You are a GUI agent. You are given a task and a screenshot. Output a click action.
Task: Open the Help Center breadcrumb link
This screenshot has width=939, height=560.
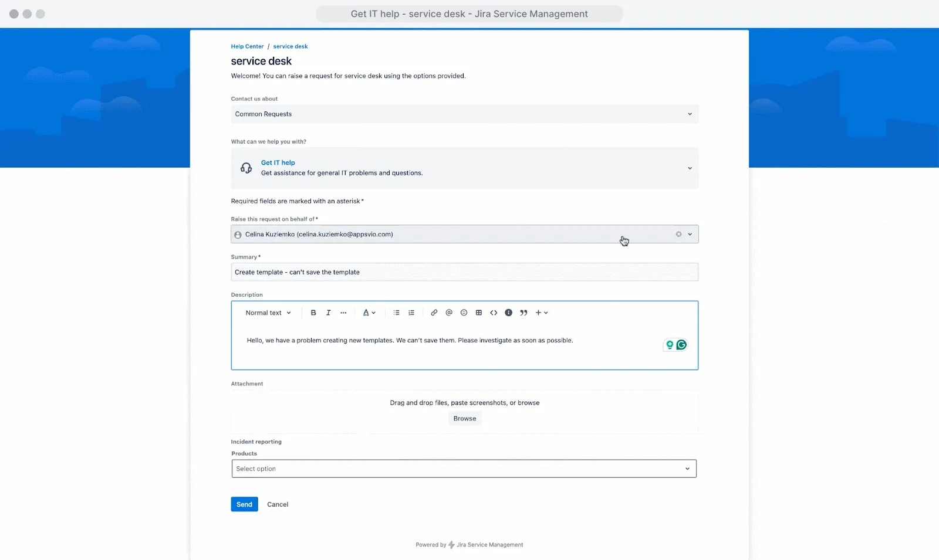[x=247, y=46]
